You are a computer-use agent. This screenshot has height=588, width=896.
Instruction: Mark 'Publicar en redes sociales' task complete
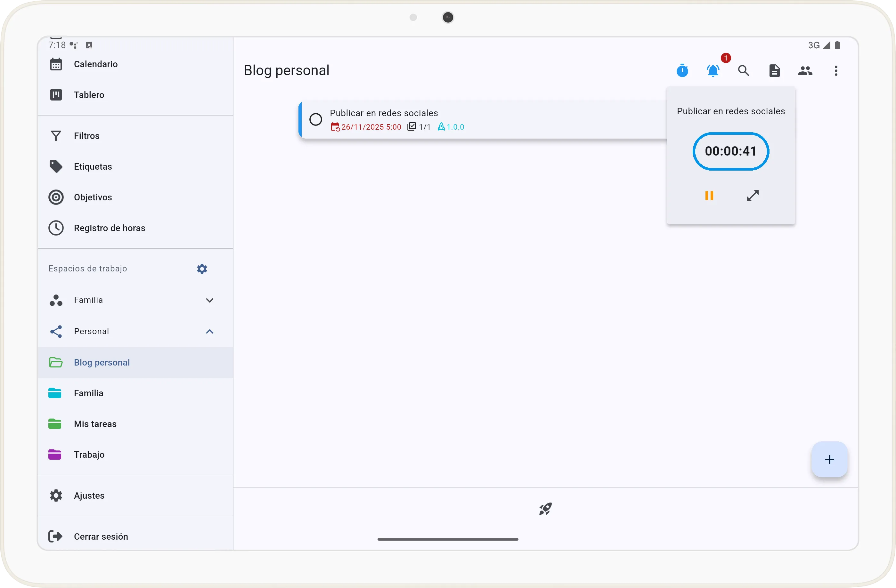tap(315, 120)
